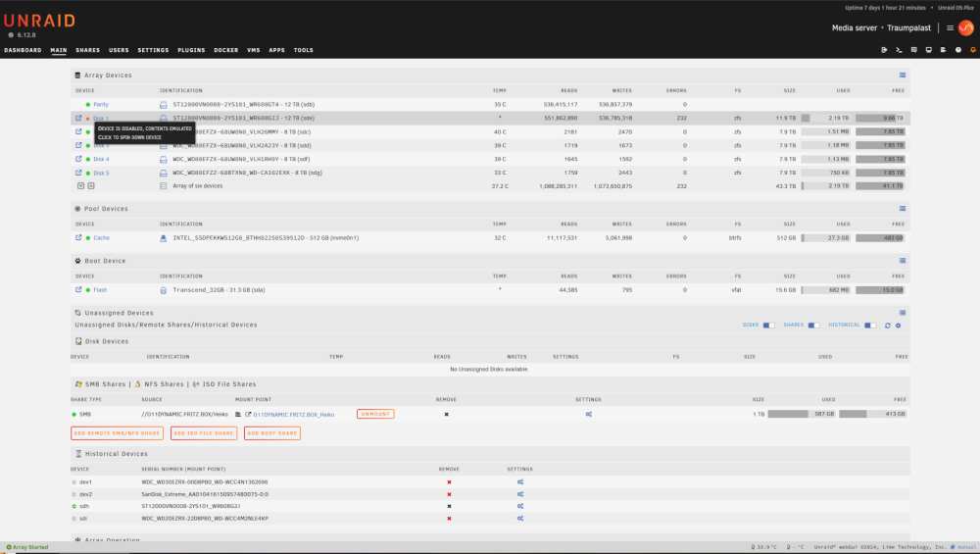Open Unassigned Devices settings gear
980x554 pixels.
[898, 326]
